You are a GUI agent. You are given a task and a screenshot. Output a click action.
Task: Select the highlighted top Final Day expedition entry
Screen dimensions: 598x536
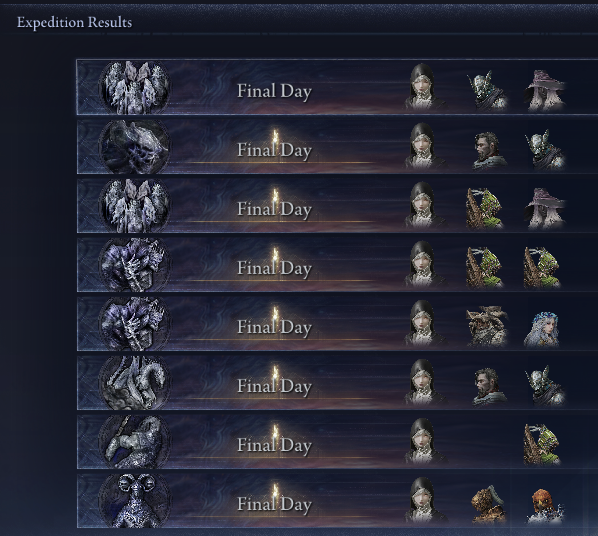[x=337, y=87]
